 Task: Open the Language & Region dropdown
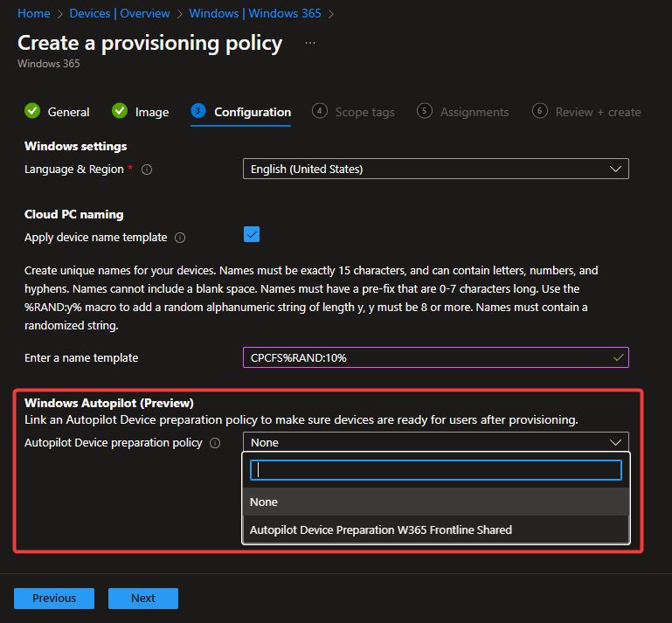[x=436, y=169]
